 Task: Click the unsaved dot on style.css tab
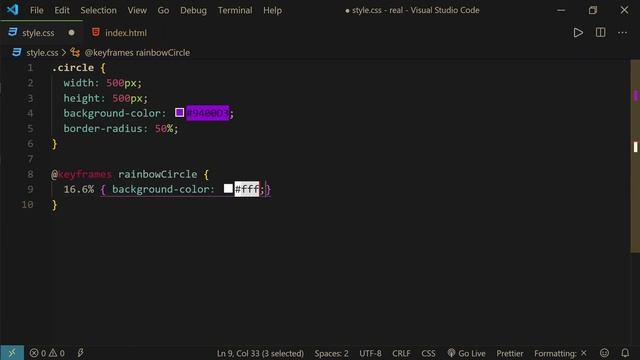71,33
